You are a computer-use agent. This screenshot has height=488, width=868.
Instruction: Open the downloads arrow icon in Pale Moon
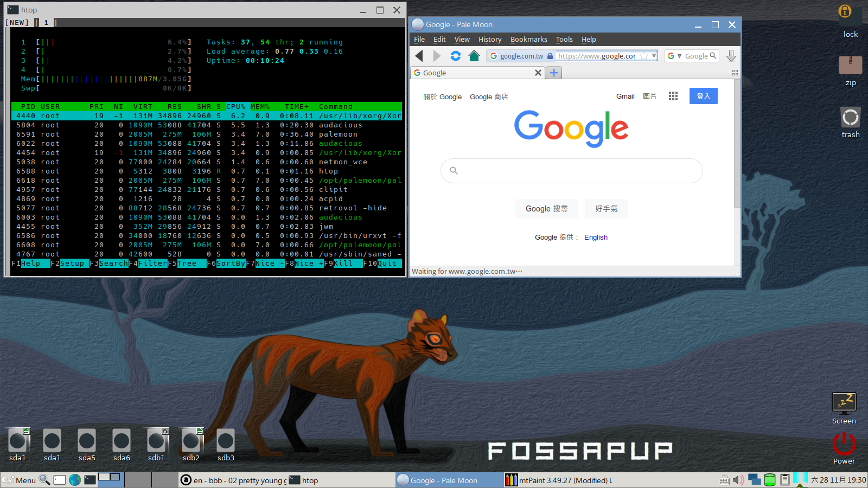click(x=731, y=56)
